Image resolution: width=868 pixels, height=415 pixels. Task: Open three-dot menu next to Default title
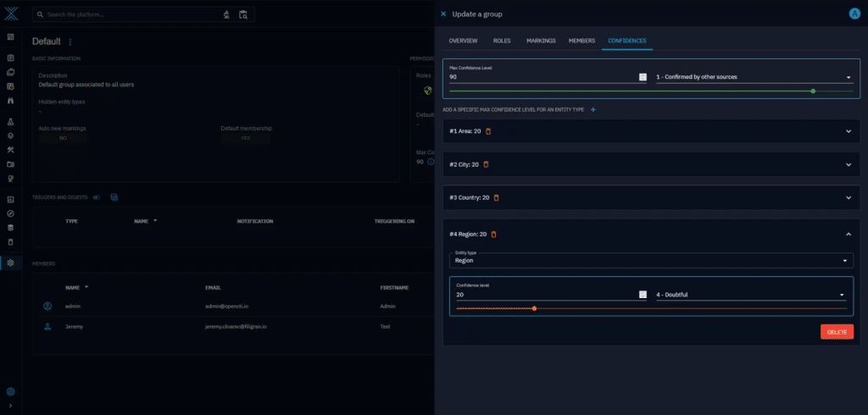click(x=70, y=41)
